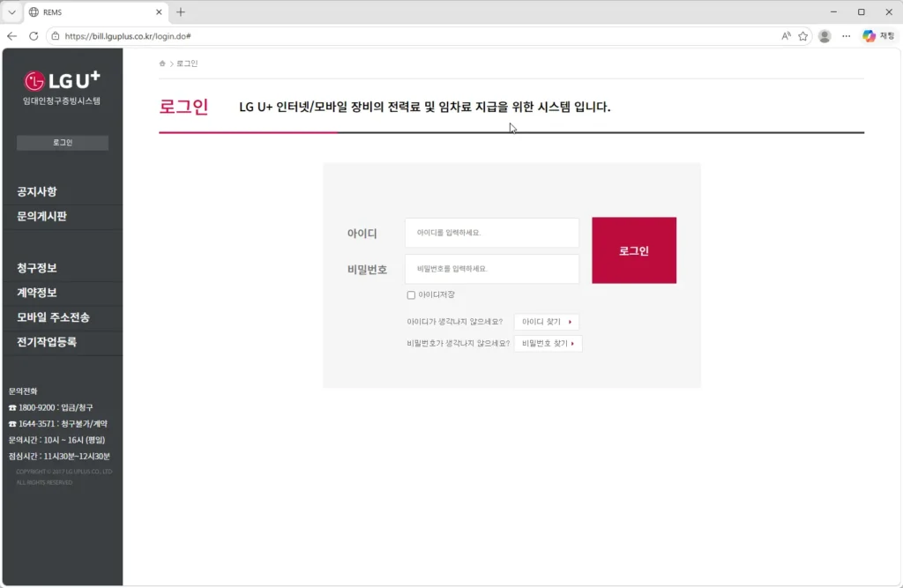Close the REMS tab

pos(159,12)
